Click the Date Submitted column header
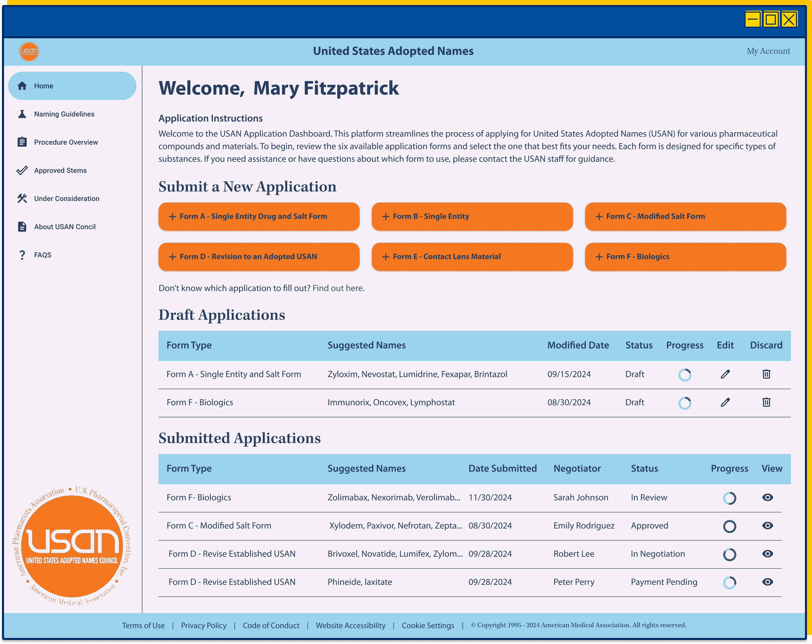The height and width of the screenshot is (644, 812). [x=502, y=468]
